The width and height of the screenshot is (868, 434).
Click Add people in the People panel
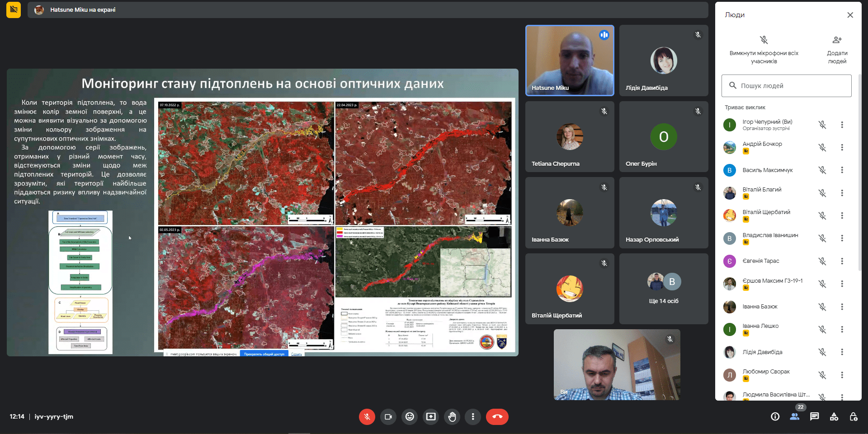(837, 49)
